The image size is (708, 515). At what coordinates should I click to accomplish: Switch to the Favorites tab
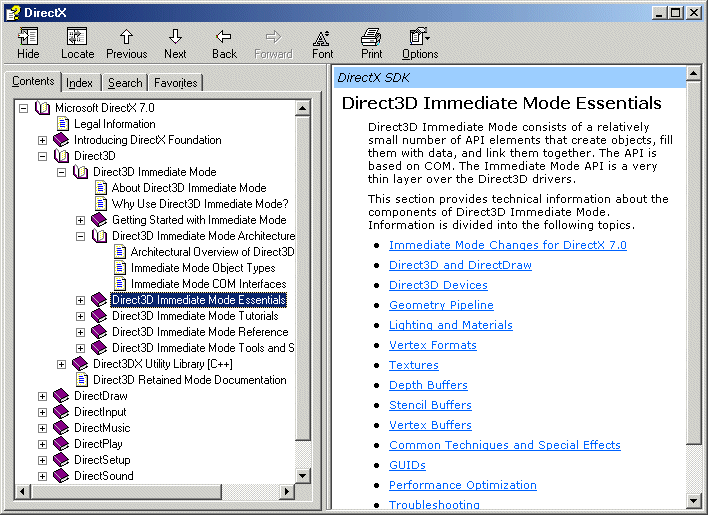[x=176, y=83]
